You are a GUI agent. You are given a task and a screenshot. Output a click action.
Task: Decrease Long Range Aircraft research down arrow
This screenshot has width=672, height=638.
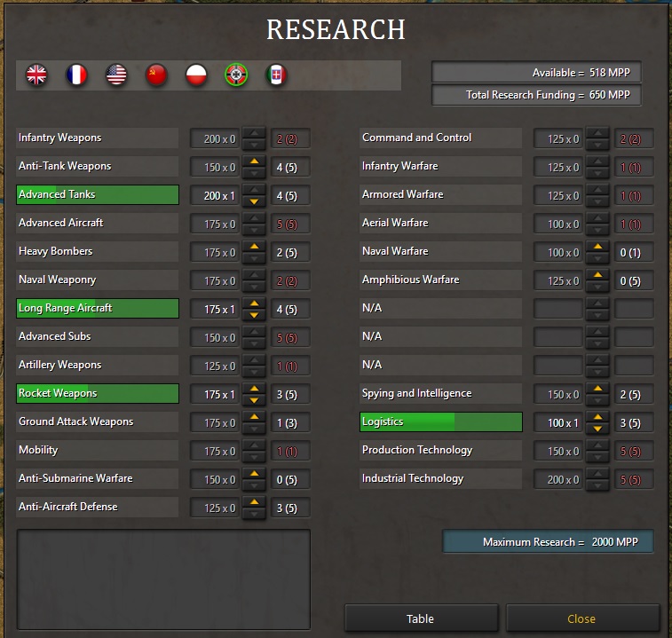254,315
